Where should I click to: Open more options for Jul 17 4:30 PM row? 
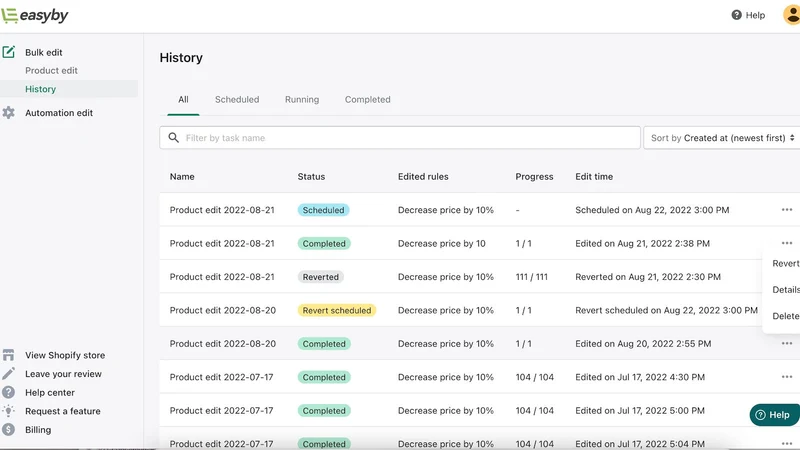click(x=787, y=377)
